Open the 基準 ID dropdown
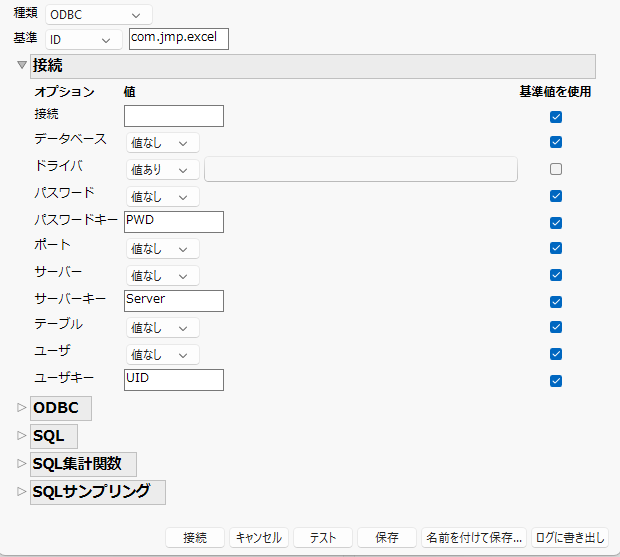The width and height of the screenshot is (620, 557). point(83,40)
